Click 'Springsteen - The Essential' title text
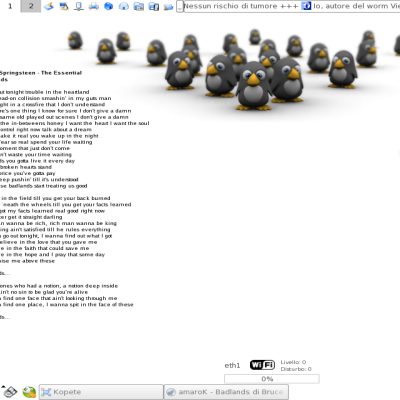Image resolution: width=400 pixels, height=400 pixels. (x=41, y=73)
